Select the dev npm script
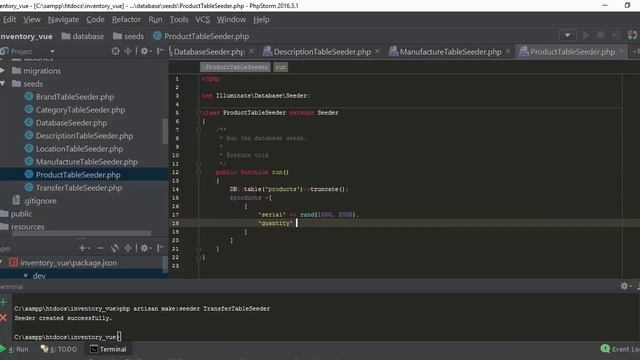The height and width of the screenshot is (360, 640). [39, 276]
